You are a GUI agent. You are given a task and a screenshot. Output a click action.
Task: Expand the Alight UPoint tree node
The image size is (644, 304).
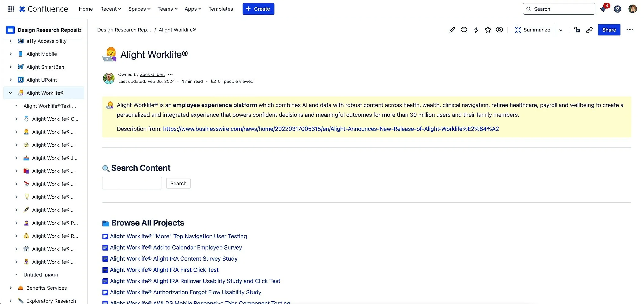[11, 80]
